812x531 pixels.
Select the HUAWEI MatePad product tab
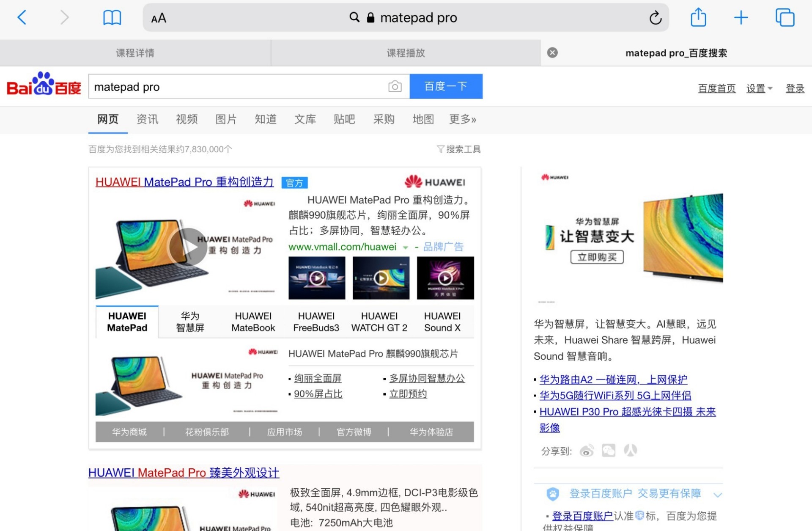(127, 322)
